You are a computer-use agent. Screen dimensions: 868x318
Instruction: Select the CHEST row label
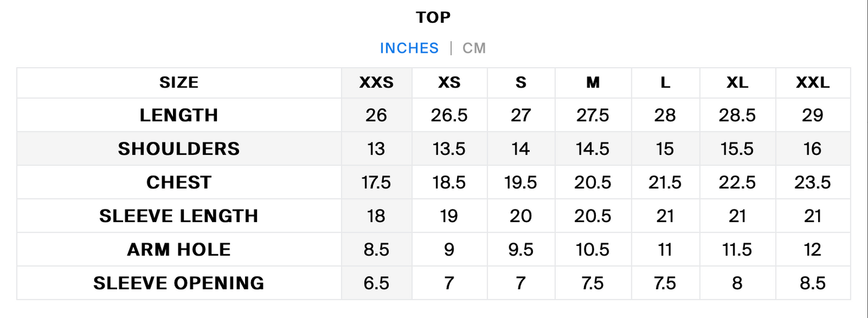tap(179, 182)
